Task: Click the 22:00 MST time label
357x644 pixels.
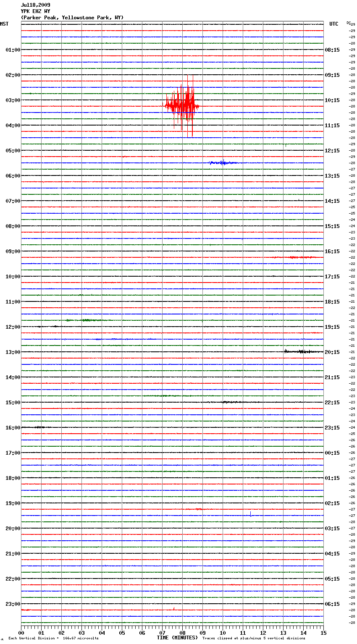Action: [x=13, y=579]
